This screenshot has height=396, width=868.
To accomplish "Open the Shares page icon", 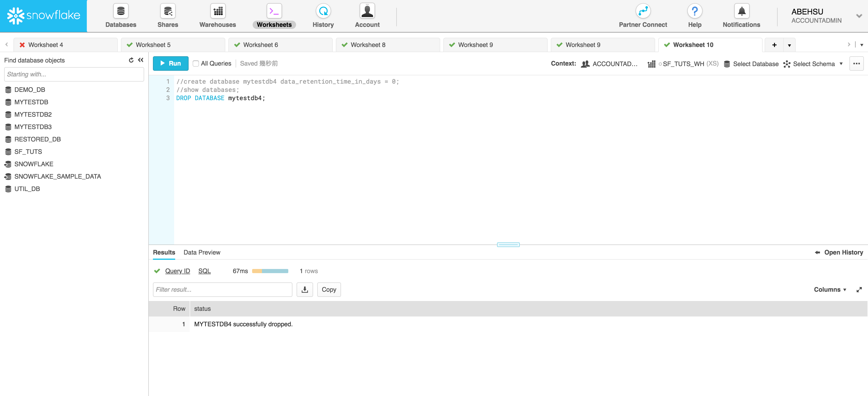I will pos(167,11).
